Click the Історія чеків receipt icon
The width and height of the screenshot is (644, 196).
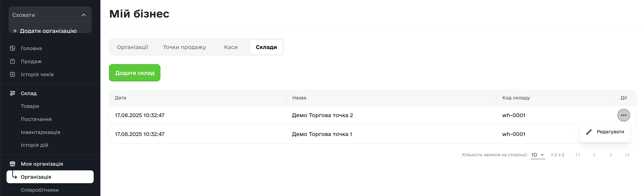tap(13, 74)
